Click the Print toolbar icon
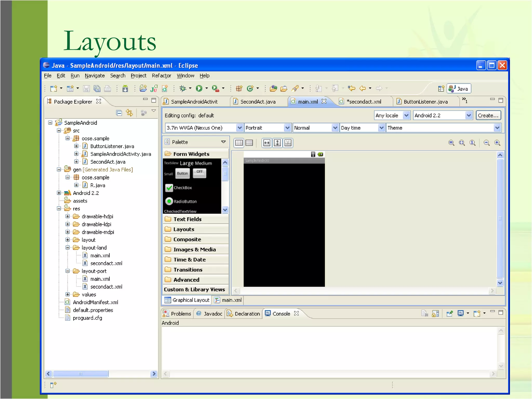Screen dimensions: 532x399 pyautogui.click(x=108, y=89)
